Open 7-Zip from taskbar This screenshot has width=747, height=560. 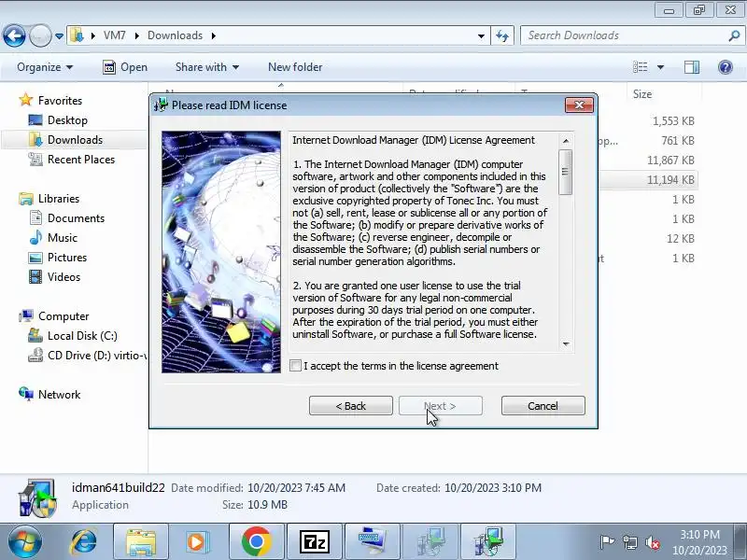(315, 541)
